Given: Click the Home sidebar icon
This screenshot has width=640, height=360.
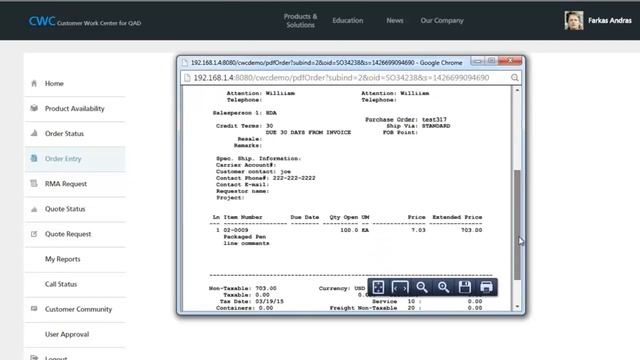Looking at the screenshot, I should coord(34,83).
